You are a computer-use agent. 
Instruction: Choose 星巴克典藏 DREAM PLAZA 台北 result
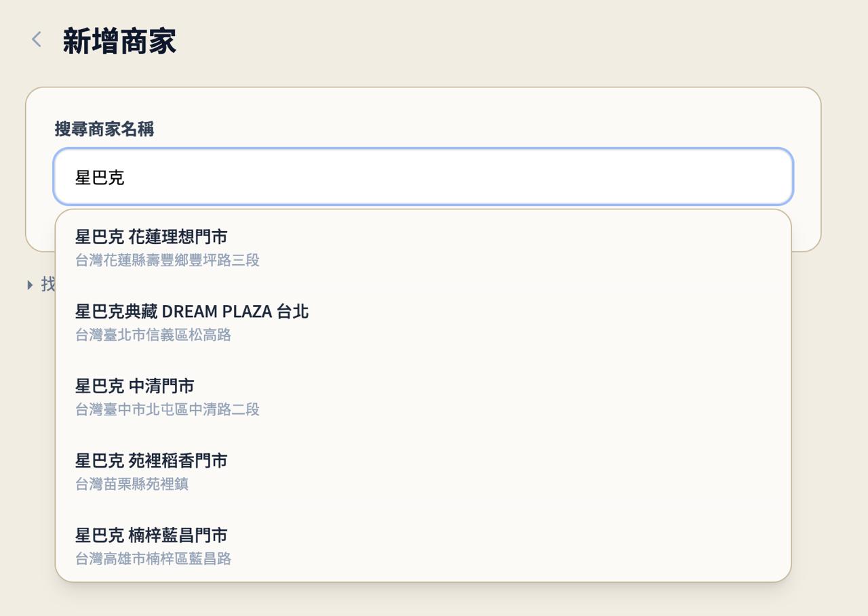(423, 322)
